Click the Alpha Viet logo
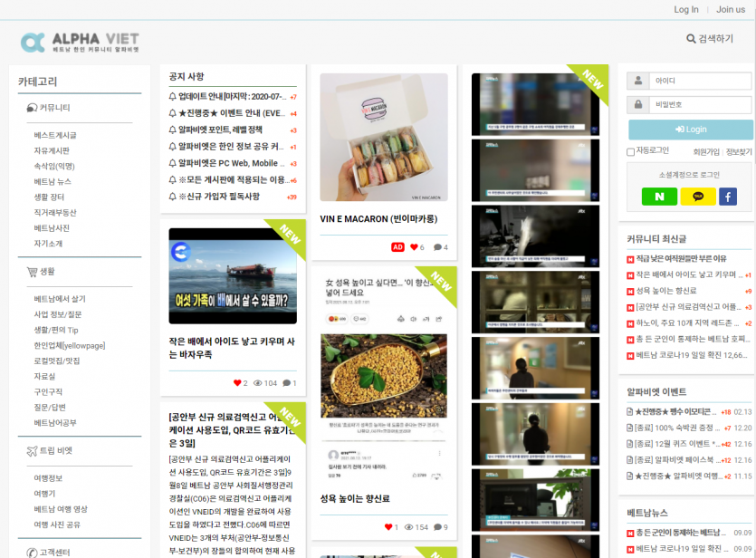756x558 pixels. pos(80,42)
